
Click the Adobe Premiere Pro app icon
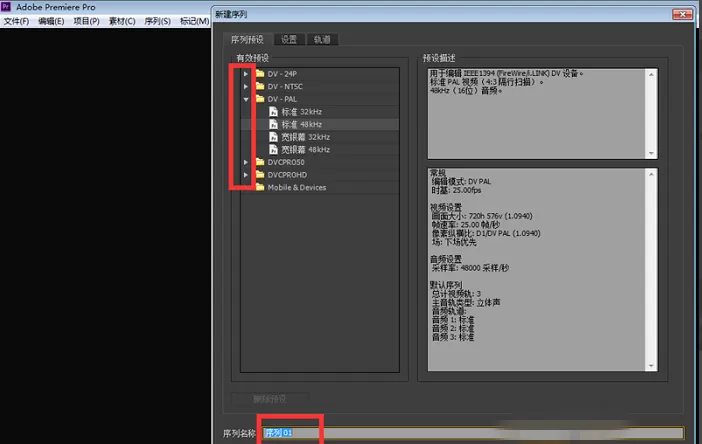pyautogui.click(x=6, y=7)
